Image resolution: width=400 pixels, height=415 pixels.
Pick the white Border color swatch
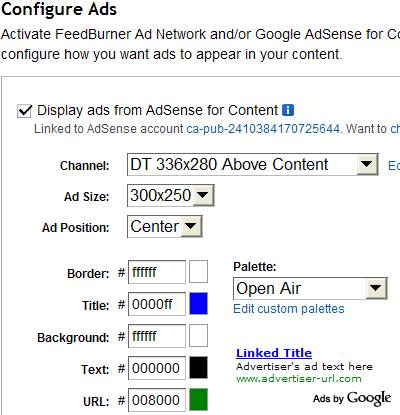[x=198, y=272]
